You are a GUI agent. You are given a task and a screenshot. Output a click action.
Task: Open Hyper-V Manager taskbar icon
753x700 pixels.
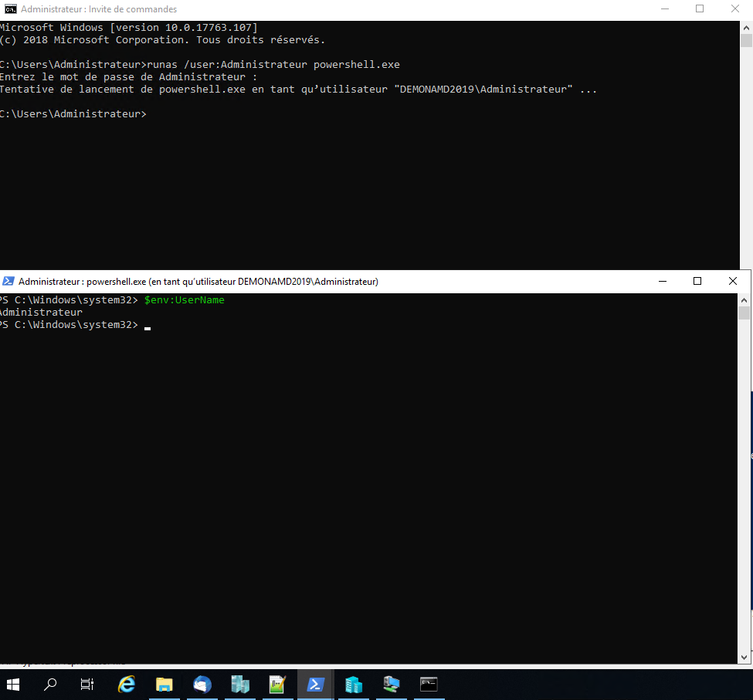click(353, 684)
